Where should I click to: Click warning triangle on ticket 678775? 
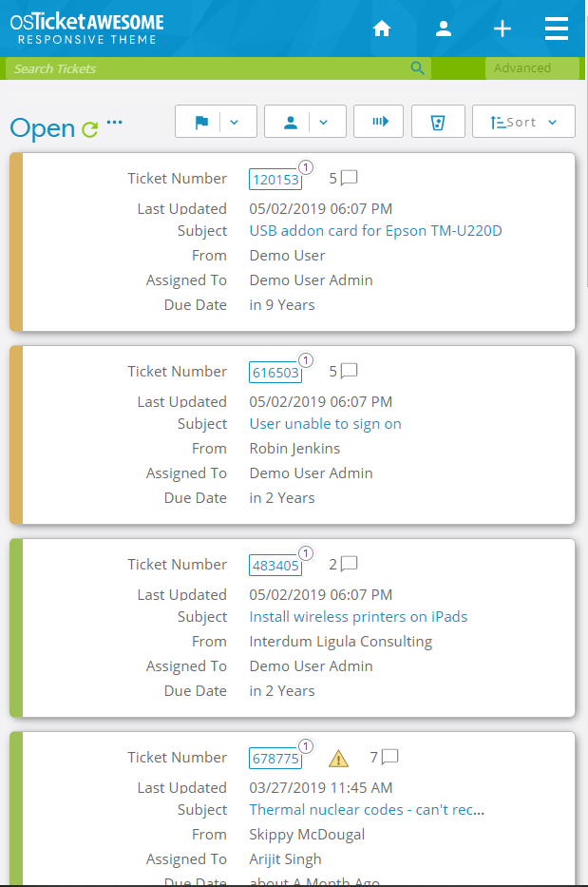click(338, 758)
